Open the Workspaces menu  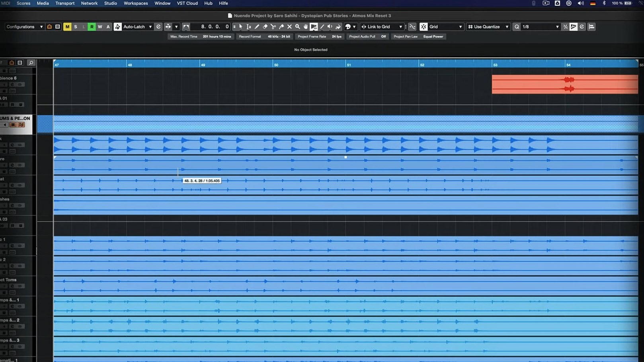click(136, 3)
